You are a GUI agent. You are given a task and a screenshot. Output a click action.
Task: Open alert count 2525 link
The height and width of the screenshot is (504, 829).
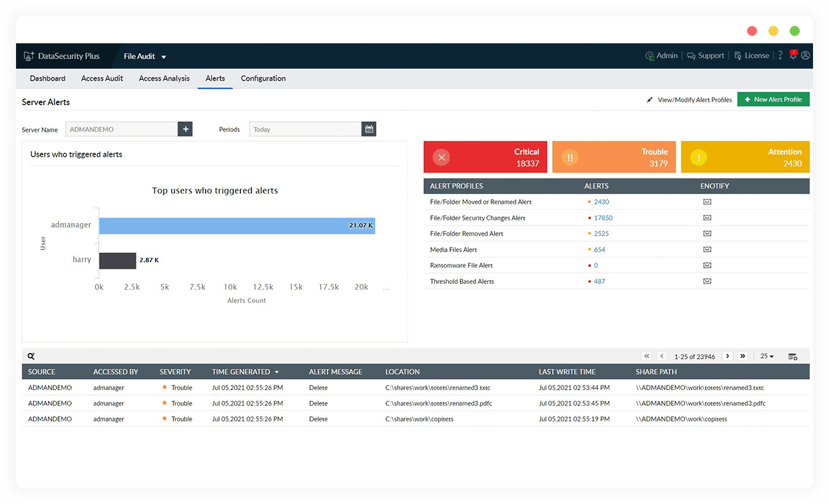(601, 234)
